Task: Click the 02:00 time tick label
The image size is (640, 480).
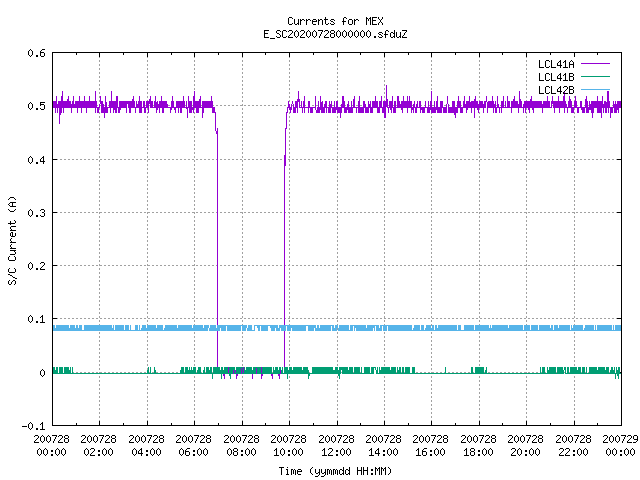Action: [x=98, y=452]
